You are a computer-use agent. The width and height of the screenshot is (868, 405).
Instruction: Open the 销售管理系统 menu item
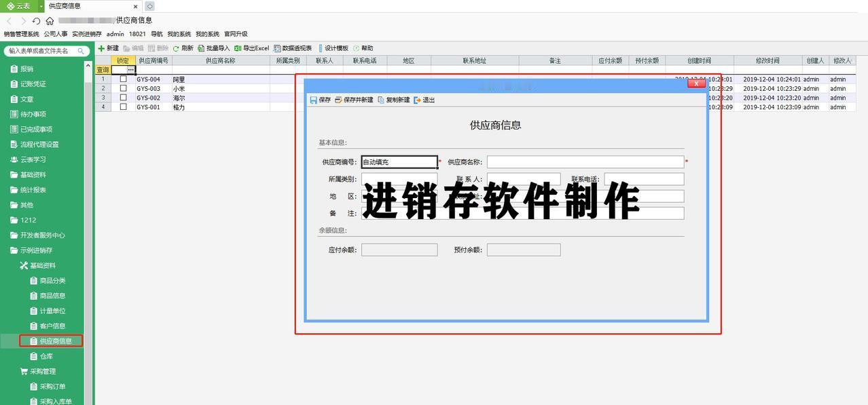pyautogui.click(x=21, y=34)
